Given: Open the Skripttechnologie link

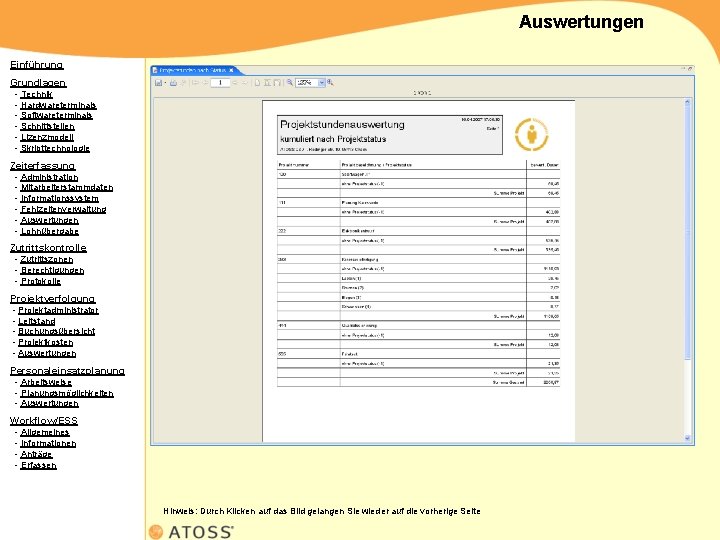Looking at the screenshot, I should pyautogui.click(x=55, y=148).
